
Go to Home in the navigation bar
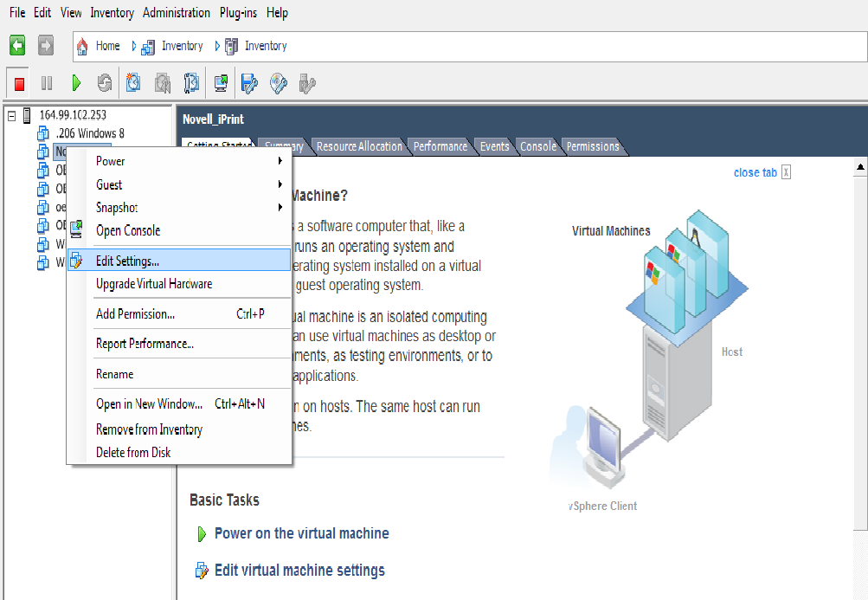point(107,46)
